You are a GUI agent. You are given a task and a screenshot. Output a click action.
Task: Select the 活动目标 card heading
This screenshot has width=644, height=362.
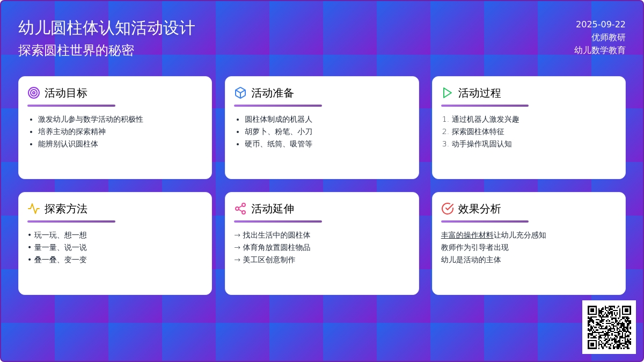(x=65, y=93)
